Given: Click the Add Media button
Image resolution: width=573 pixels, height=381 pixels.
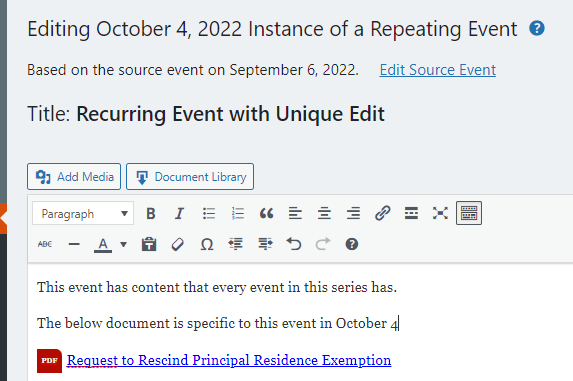Looking at the screenshot, I should (74, 176).
